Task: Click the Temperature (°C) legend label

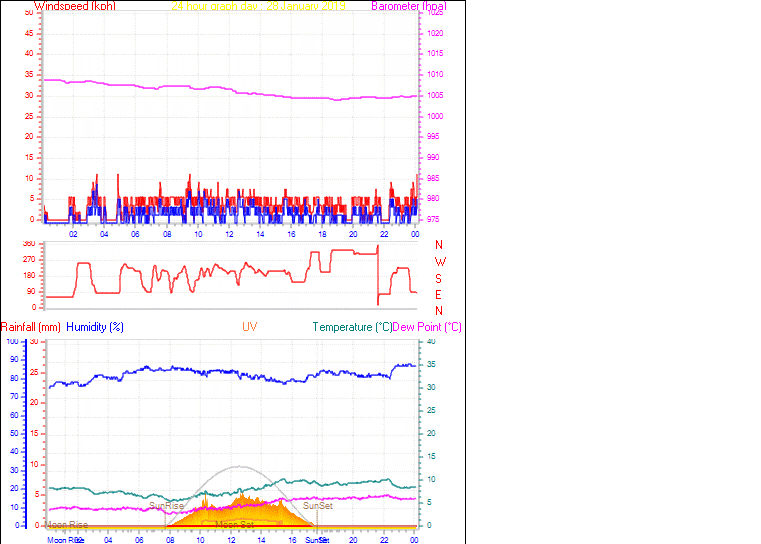Action: 352,327
